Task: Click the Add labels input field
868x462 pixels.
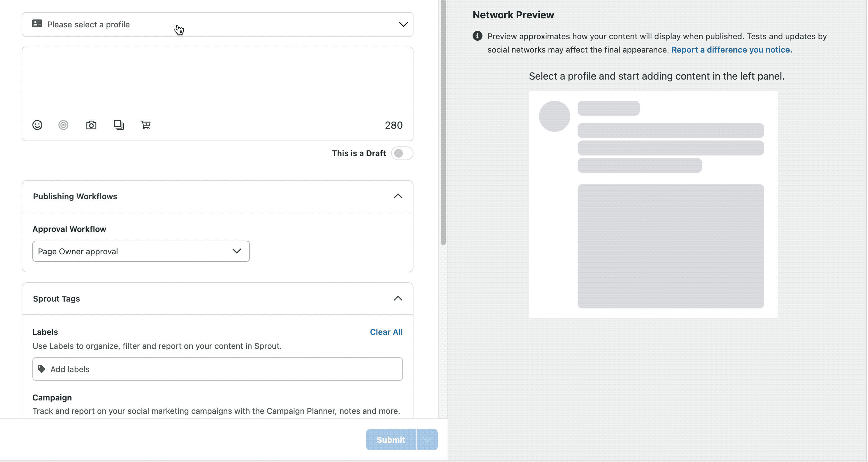Action: pos(218,369)
